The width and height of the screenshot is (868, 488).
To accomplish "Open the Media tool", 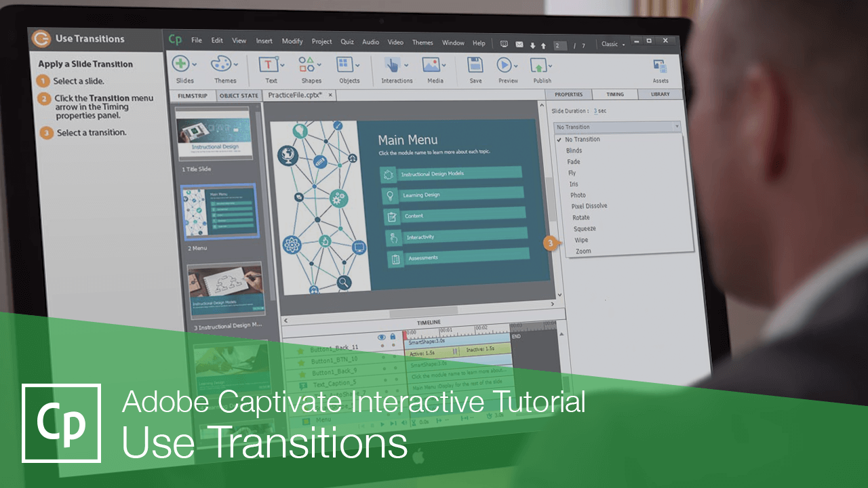I will coord(432,66).
